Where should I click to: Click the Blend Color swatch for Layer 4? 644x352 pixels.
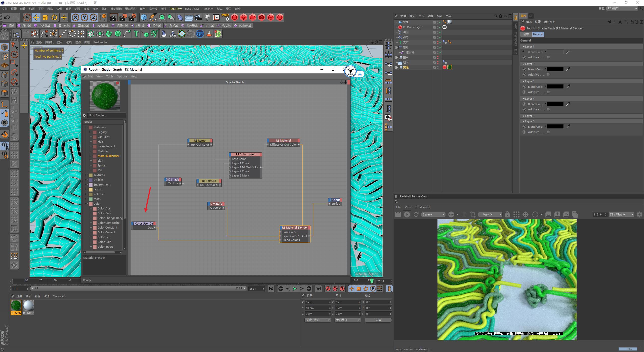pyautogui.click(x=555, y=104)
